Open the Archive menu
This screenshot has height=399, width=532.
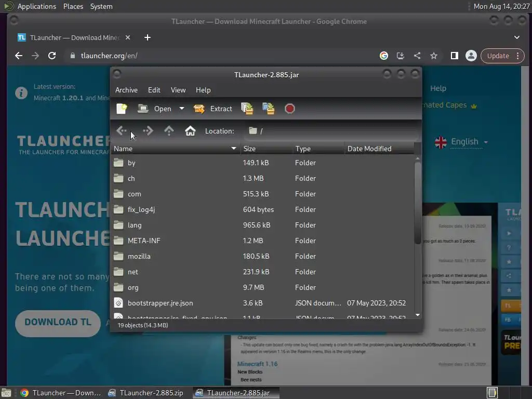point(126,90)
